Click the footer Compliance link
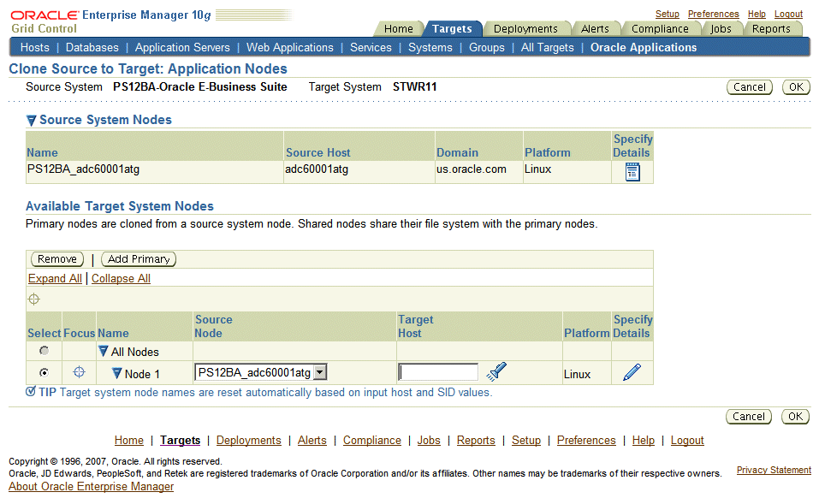 pos(372,441)
